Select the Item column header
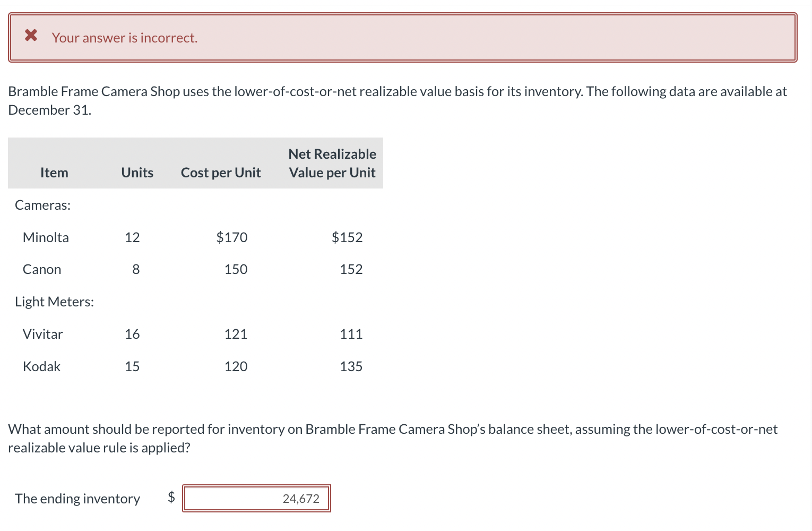Image resolution: width=812 pixels, height=531 pixels. (x=54, y=172)
